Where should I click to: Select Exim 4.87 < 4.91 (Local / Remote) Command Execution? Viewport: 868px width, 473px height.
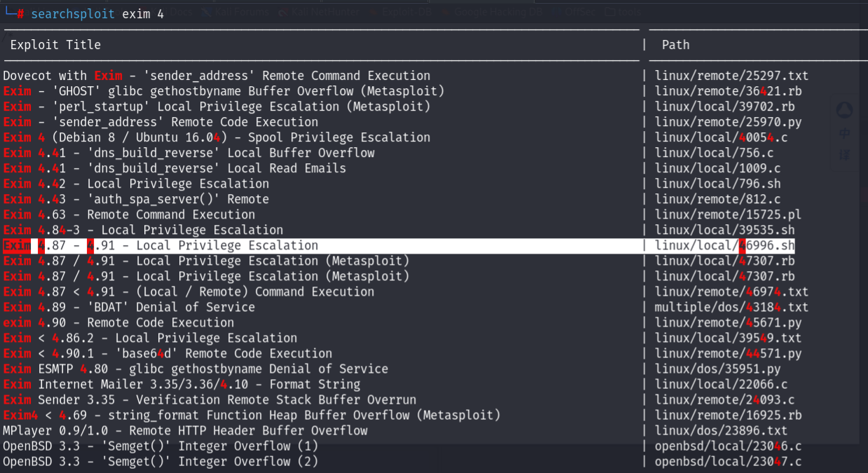tap(188, 292)
